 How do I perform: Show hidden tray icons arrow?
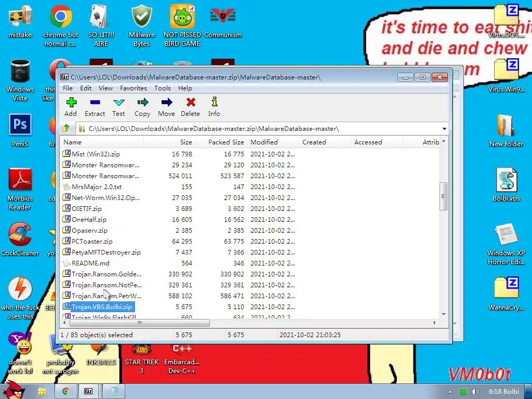(450, 392)
